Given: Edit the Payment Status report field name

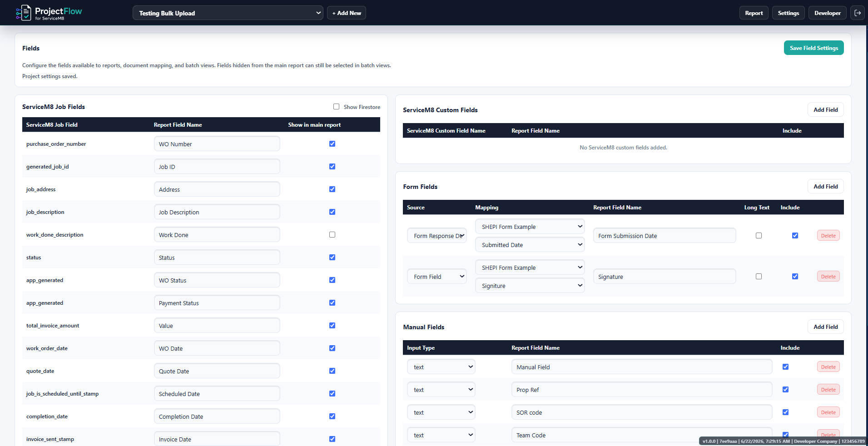Looking at the screenshot, I should coord(217,303).
